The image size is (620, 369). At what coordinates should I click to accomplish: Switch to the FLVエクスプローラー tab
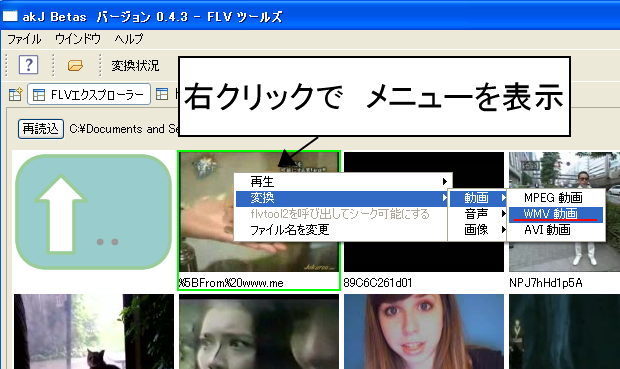[x=89, y=95]
